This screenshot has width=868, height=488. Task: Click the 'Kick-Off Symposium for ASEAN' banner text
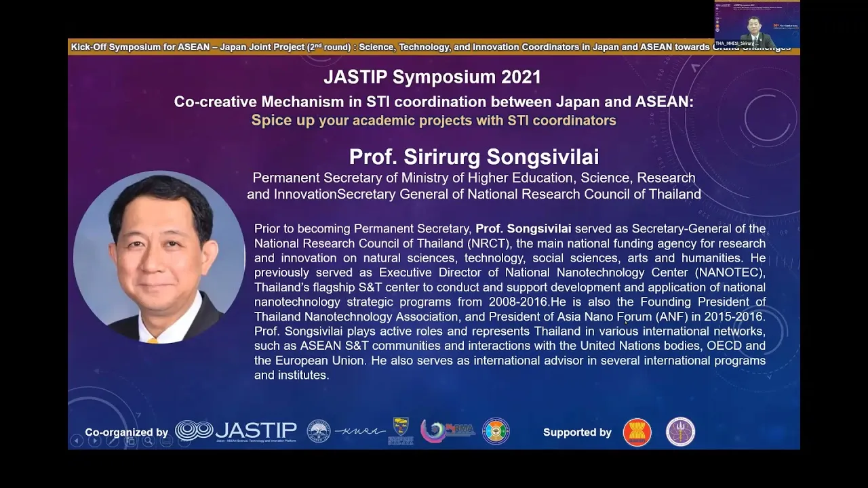tap(431, 47)
